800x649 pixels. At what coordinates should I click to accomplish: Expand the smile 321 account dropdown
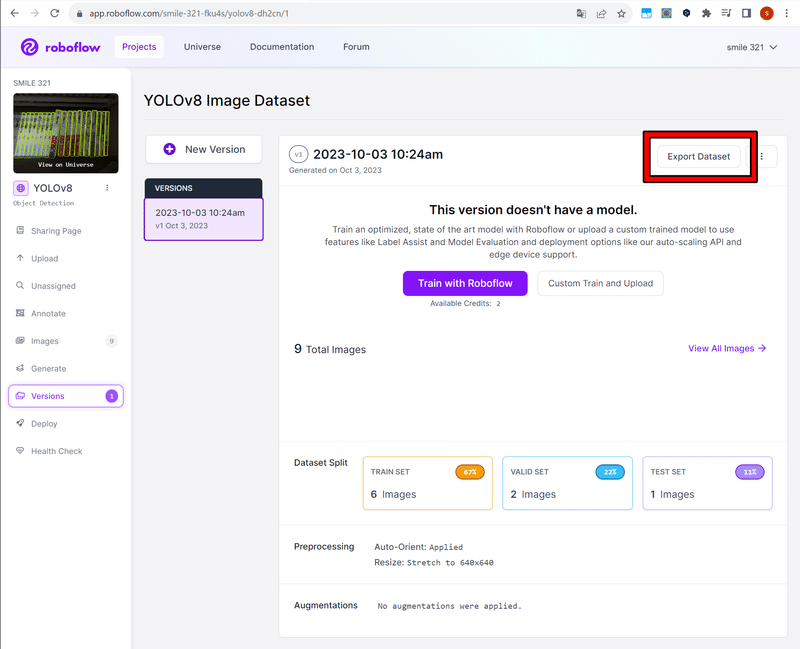click(752, 47)
